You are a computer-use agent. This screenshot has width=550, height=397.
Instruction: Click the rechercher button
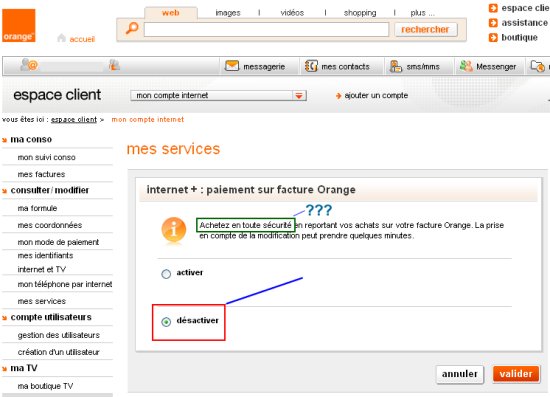(425, 29)
